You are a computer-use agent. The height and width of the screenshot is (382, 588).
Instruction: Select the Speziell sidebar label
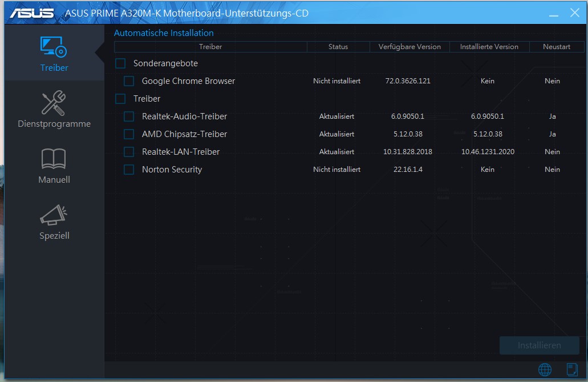point(54,235)
